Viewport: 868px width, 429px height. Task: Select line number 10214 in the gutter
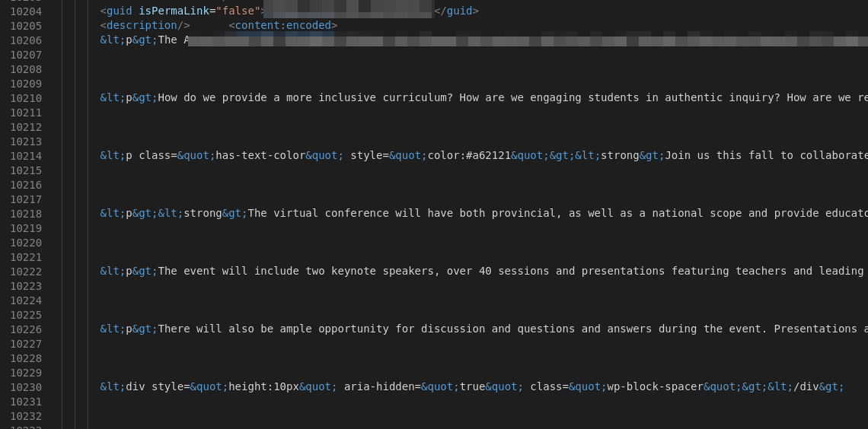[25, 156]
